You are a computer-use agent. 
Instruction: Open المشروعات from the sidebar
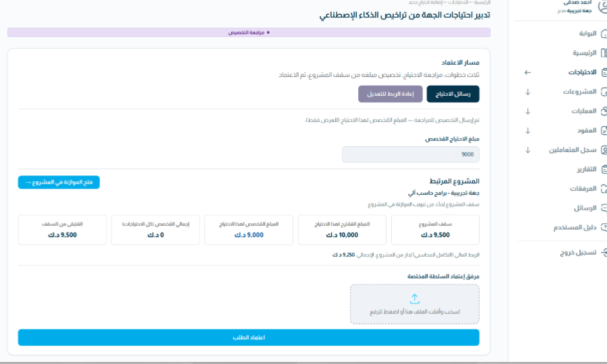click(579, 92)
